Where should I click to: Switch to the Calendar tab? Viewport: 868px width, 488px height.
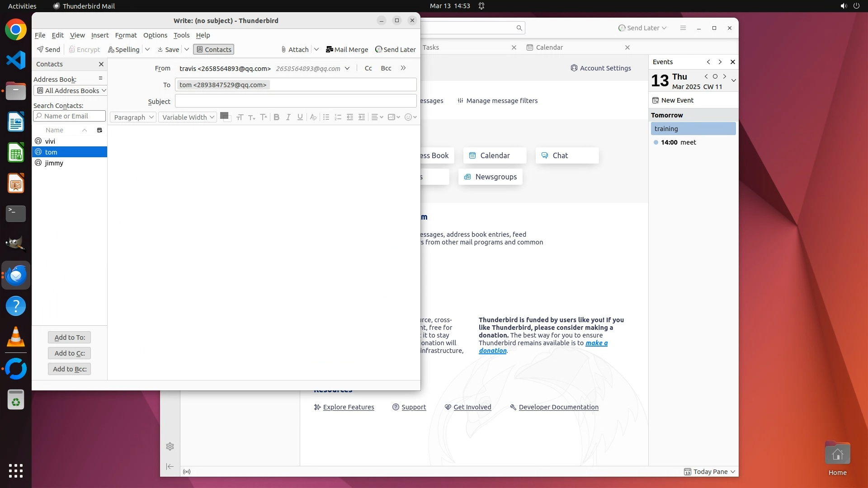pyautogui.click(x=549, y=47)
